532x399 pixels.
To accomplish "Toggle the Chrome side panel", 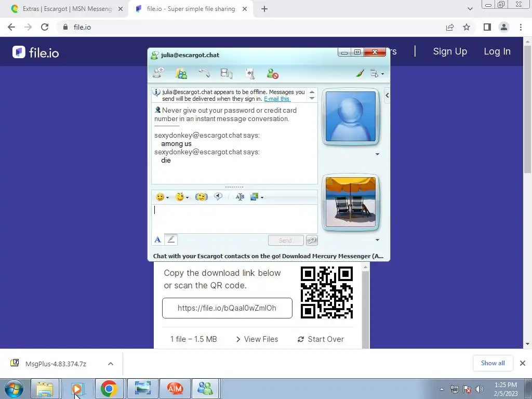I will (487, 27).
